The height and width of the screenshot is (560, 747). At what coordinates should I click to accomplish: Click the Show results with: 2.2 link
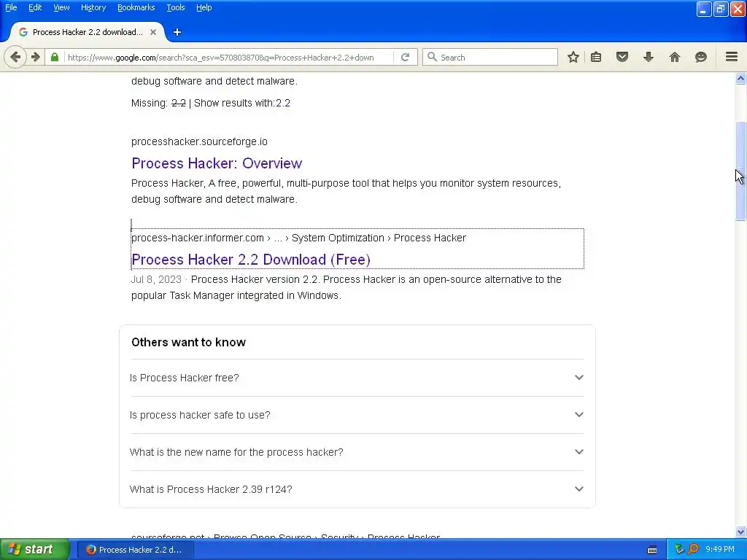(x=242, y=103)
